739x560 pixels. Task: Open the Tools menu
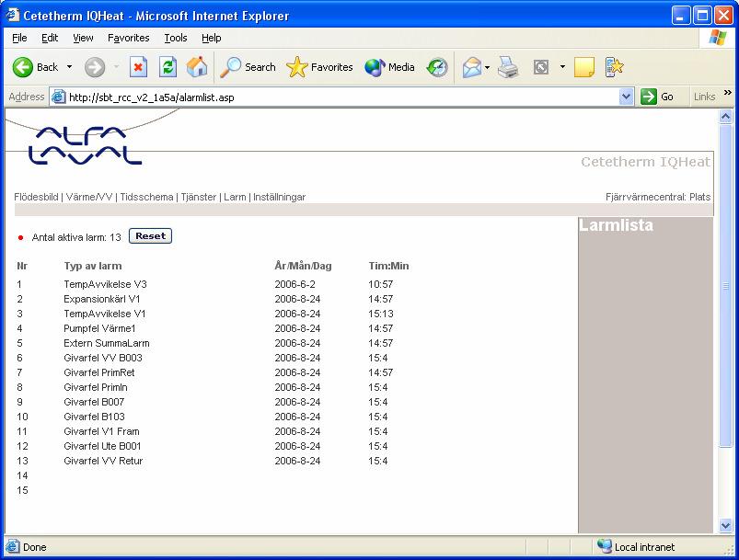tap(176, 38)
